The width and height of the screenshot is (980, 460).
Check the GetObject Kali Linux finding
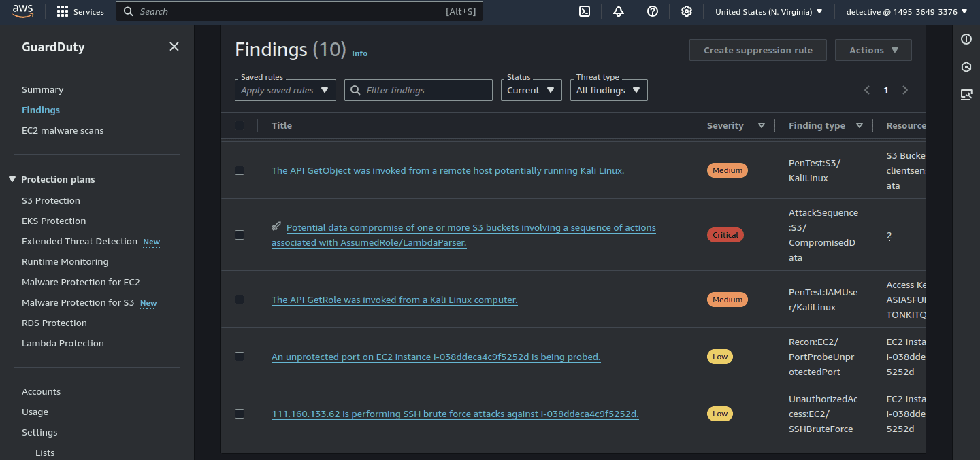click(x=239, y=170)
